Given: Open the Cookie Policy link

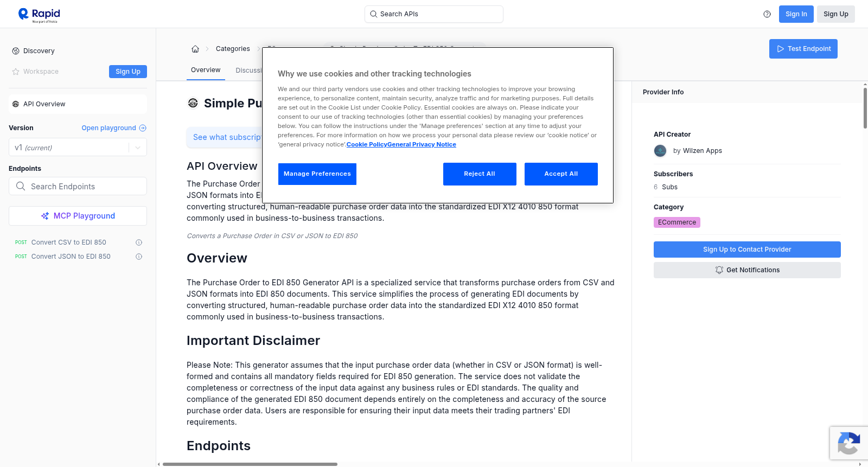Looking at the screenshot, I should point(367,144).
